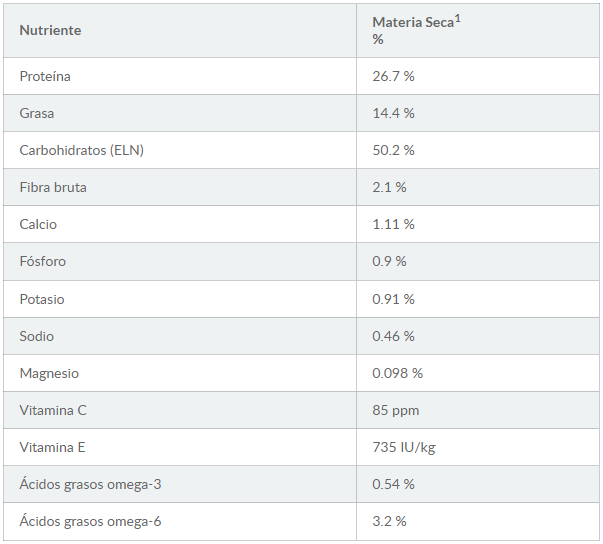Click the 3.2 % omega-6 value

[x=389, y=521]
